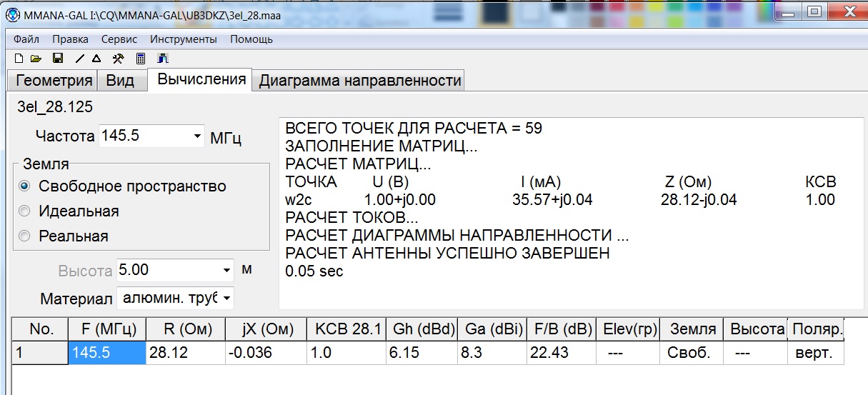Viewport: 868px width, 395px height.
Task: Expand the Материал material dropdown
Action: coord(226,296)
